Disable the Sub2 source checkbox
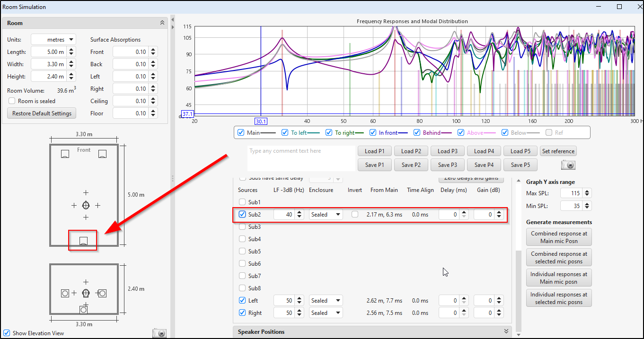 point(242,214)
